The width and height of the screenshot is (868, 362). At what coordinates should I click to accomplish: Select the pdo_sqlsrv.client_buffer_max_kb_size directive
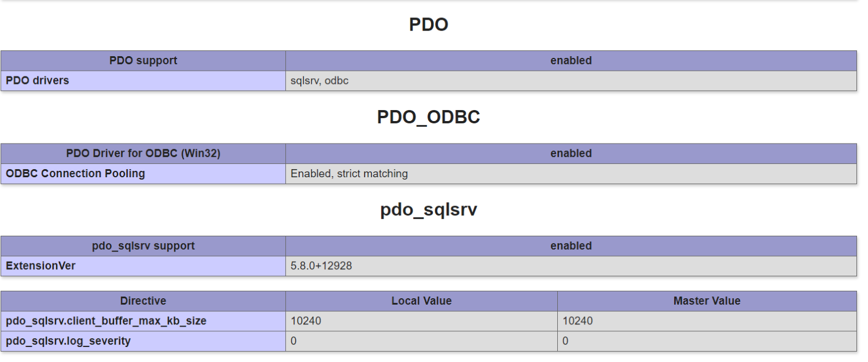click(106, 321)
